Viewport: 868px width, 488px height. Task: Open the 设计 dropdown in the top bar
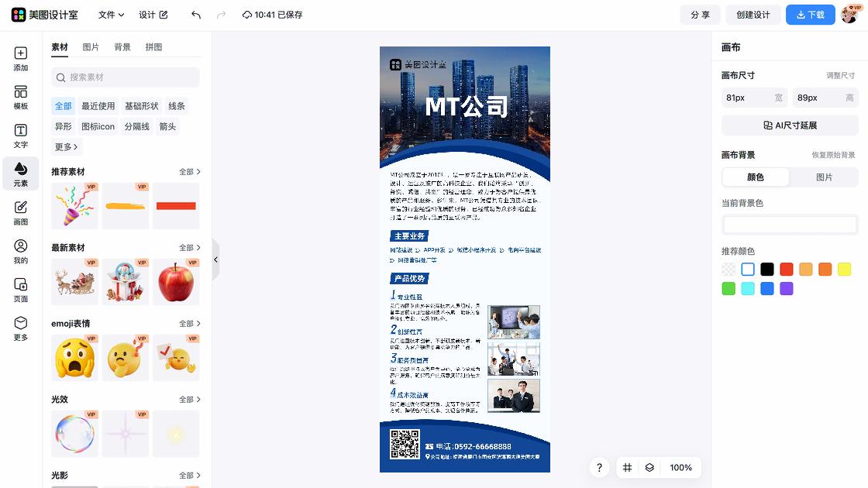153,14
